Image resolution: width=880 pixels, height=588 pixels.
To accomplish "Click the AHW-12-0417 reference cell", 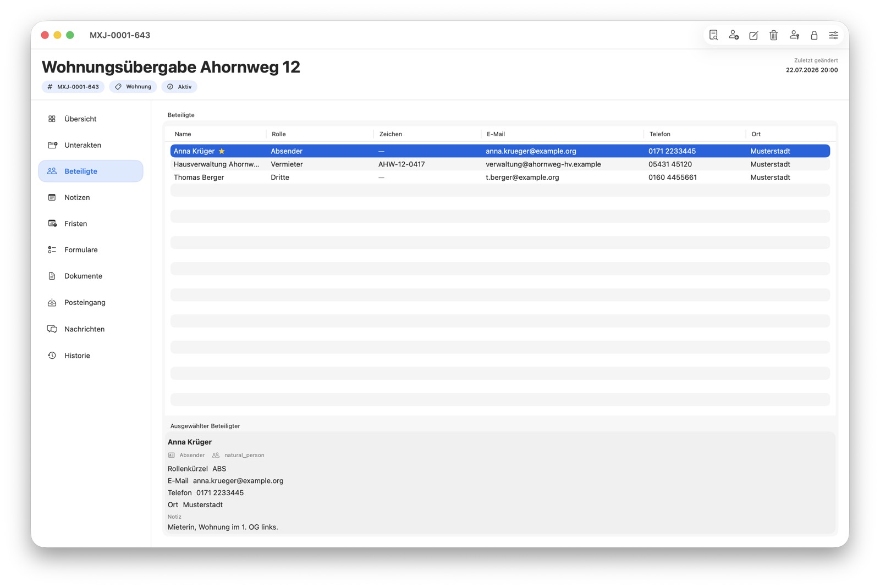I will (402, 164).
